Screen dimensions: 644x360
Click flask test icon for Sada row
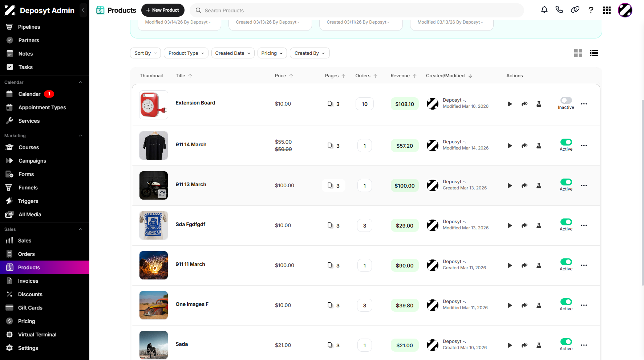pyautogui.click(x=539, y=345)
